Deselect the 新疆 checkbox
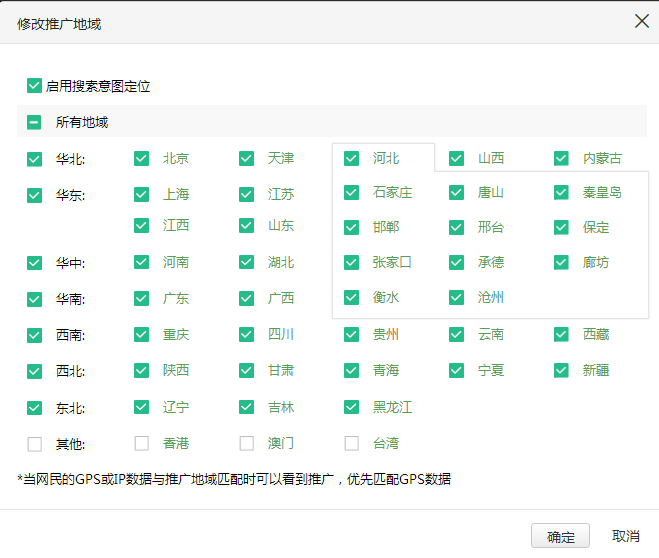 (x=561, y=370)
